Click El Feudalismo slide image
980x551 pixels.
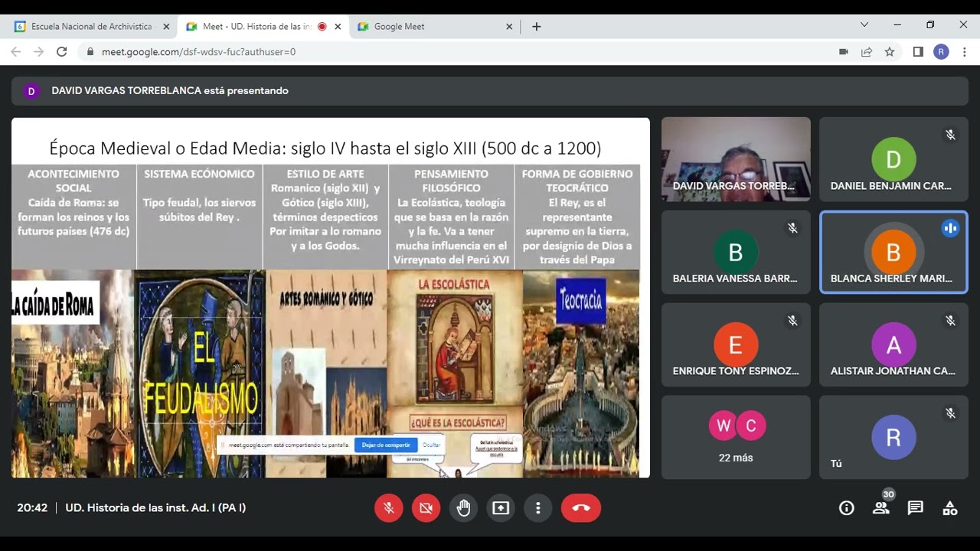[x=201, y=373]
